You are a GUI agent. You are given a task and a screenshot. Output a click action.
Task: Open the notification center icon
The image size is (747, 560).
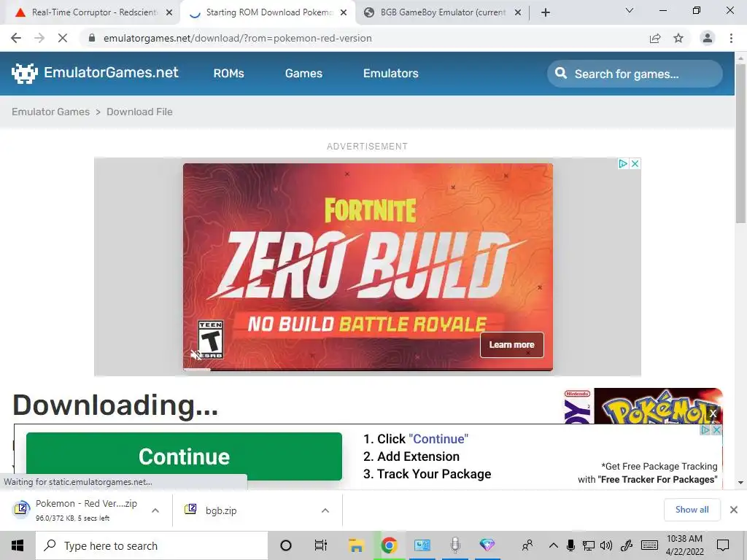click(723, 545)
